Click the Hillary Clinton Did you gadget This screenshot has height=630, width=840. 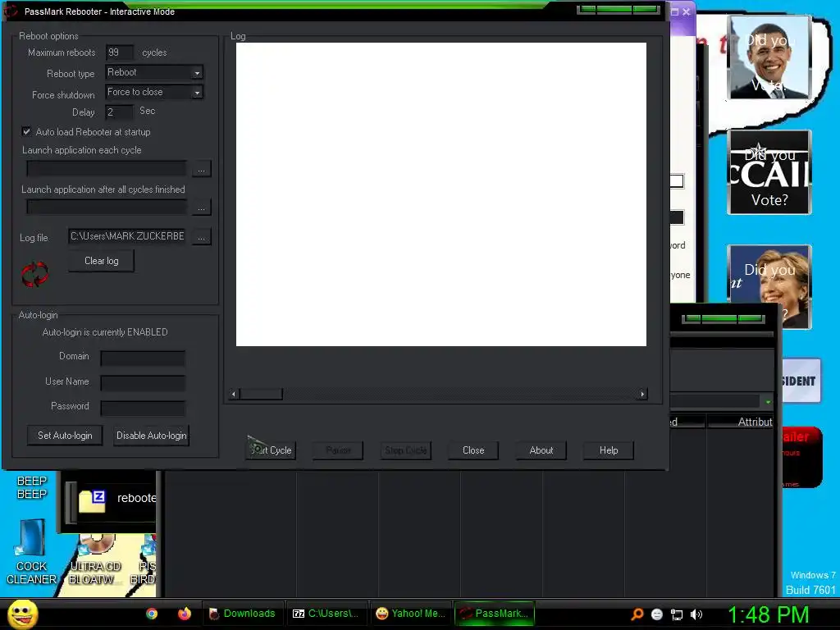click(769, 286)
